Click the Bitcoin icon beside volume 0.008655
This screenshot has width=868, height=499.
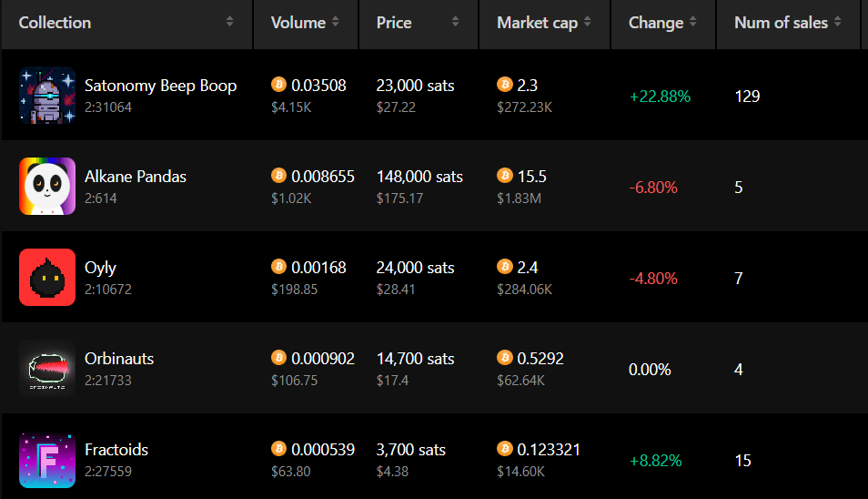278,176
